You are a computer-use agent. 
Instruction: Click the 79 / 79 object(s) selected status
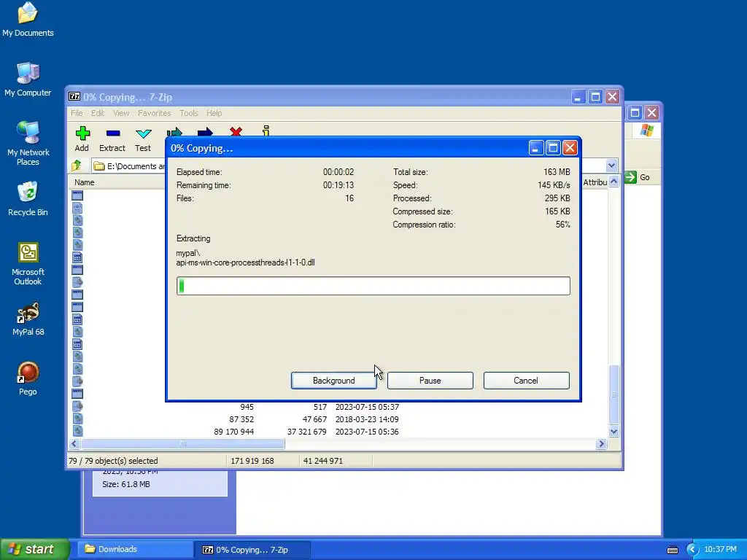pyautogui.click(x=113, y=461)
